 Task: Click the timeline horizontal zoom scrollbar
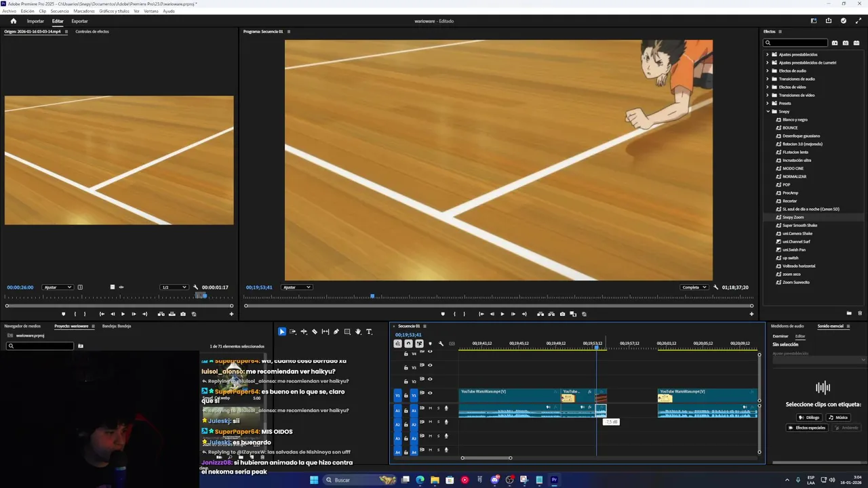pos(486,458)
